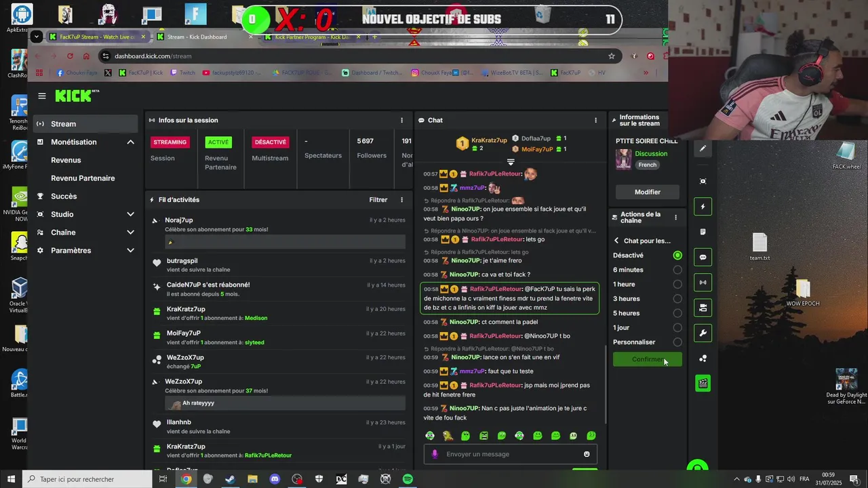
Task: Select the Personnaliser radio option
Action: click(x=677, y=342)
